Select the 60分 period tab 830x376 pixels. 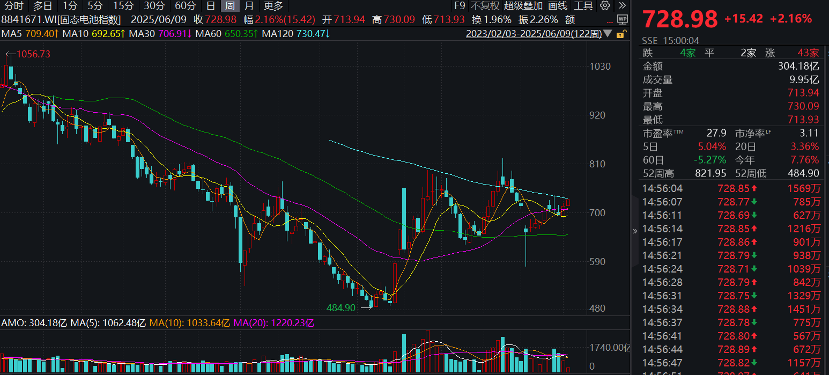[185, 6]
